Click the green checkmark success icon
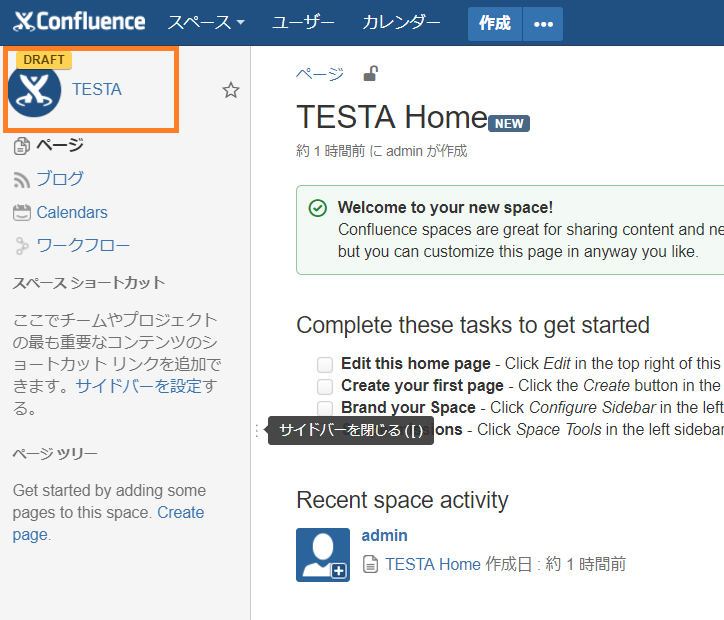The image size is (724, 620). [x=318, y=208]
